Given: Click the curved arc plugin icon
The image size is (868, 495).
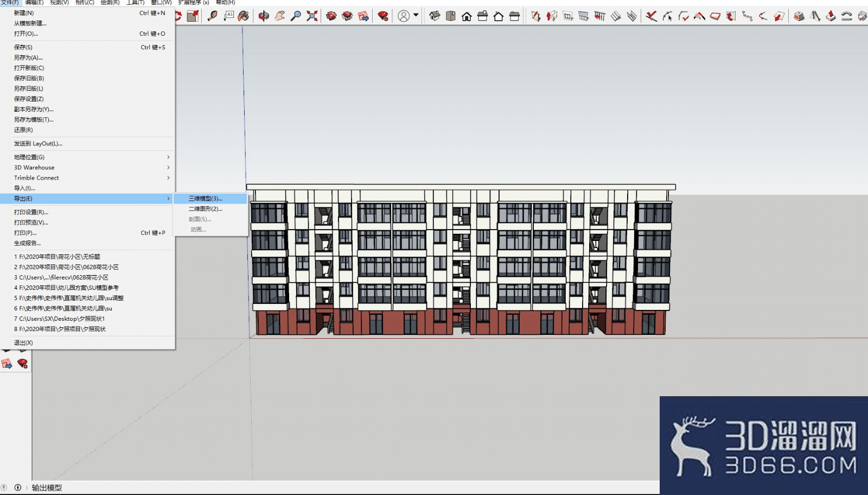Looking at the screenshot, I should tap(846, 16).
